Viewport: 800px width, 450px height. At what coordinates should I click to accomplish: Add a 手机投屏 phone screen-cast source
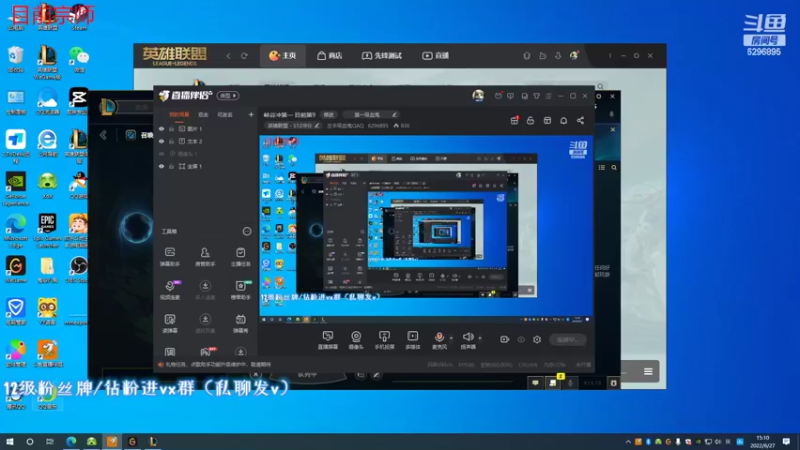point(384,340)
